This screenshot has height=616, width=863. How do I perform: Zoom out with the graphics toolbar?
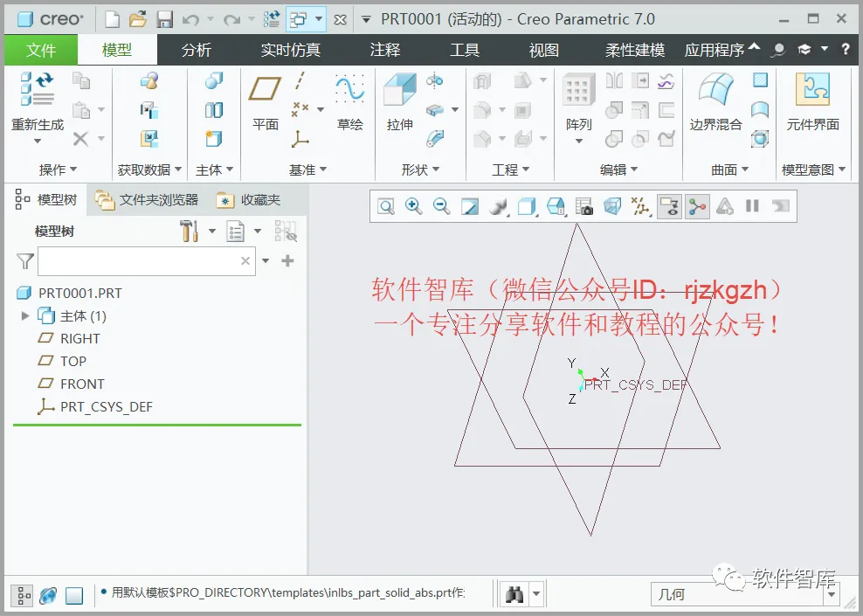pyautogui.click(x=441, y=206)
